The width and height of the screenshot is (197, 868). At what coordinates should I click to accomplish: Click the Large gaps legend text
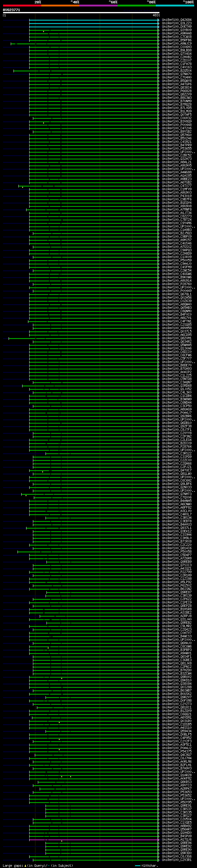point(13,866)
